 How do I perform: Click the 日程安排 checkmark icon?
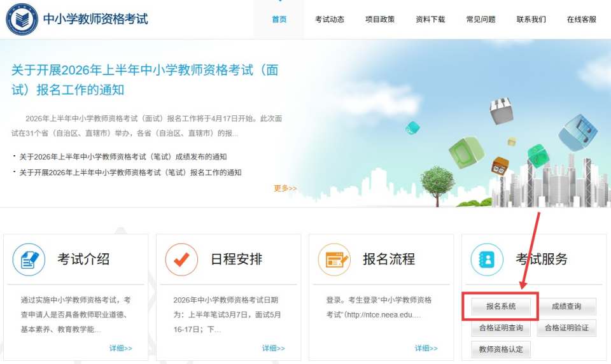point(181,260)
